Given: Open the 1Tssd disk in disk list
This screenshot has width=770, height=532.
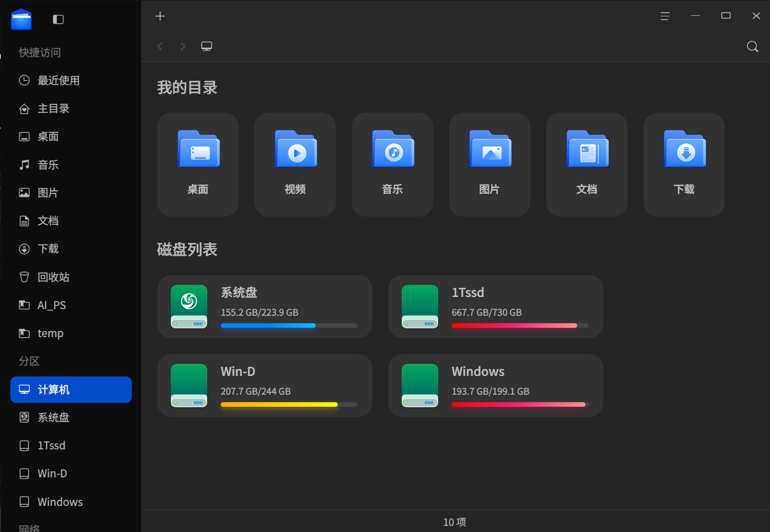Looking at the screenshot, I should tap(495, 306).
